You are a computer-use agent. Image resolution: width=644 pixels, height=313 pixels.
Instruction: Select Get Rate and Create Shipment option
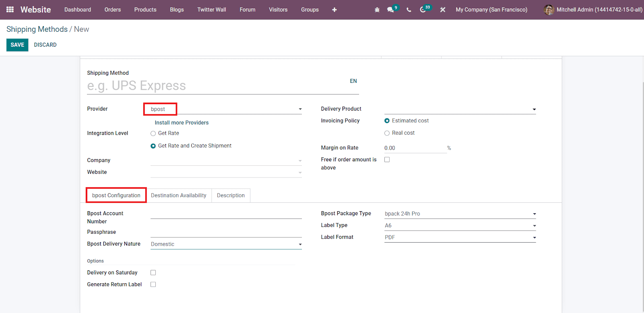coord(153,146)
